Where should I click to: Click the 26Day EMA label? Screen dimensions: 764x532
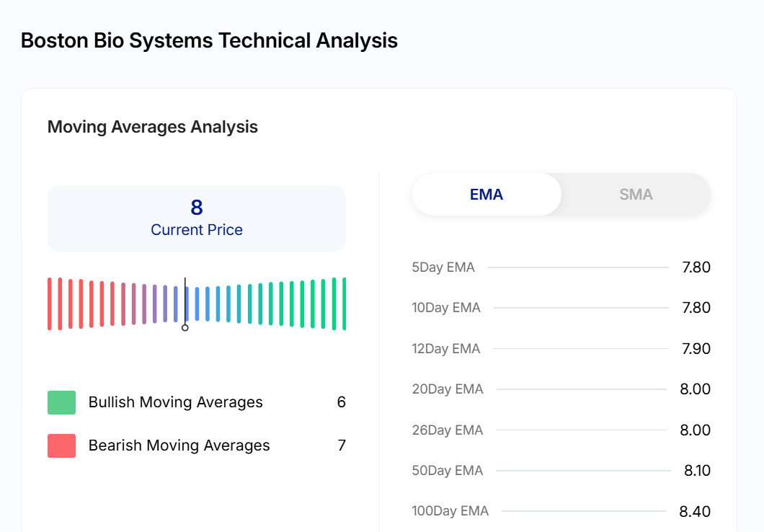pos(448,430)
